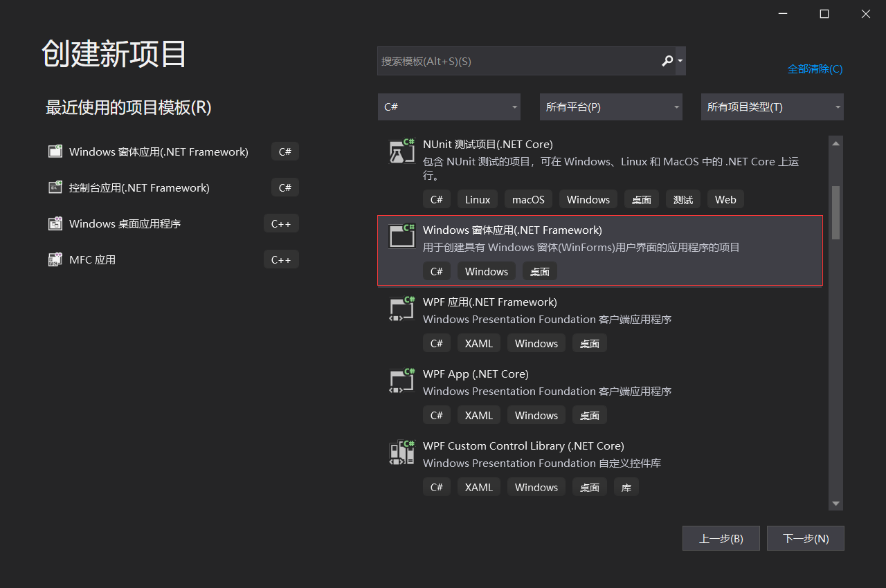Click the template list scroll up arrow
Screen dimensions: 886x588
click(x=835, y=143)
